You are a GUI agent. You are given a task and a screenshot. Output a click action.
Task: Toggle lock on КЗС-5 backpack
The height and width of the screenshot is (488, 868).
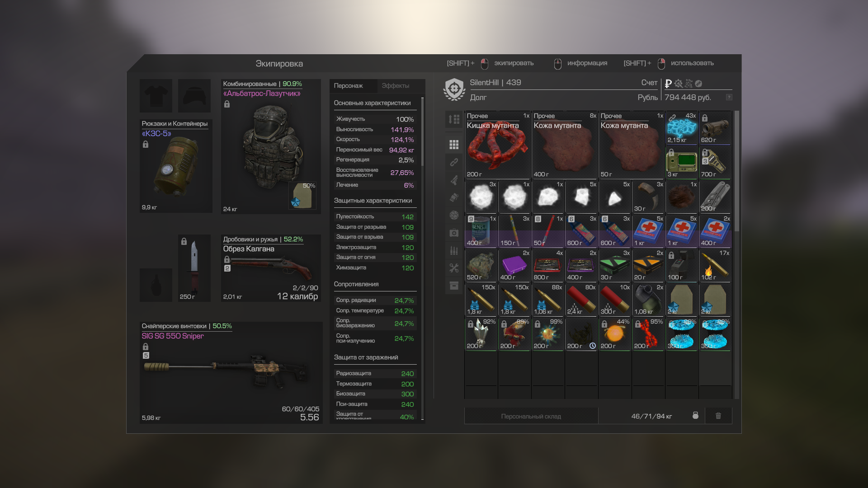(146, 144)
